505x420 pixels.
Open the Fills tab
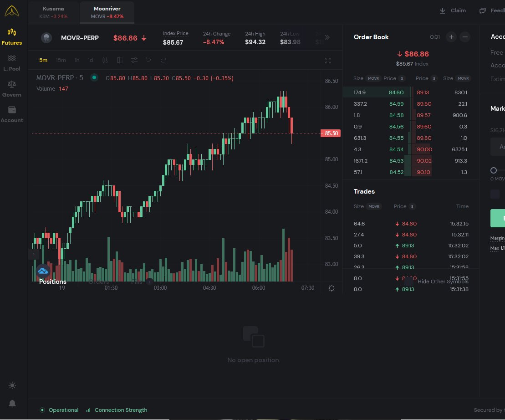(137, 282)
